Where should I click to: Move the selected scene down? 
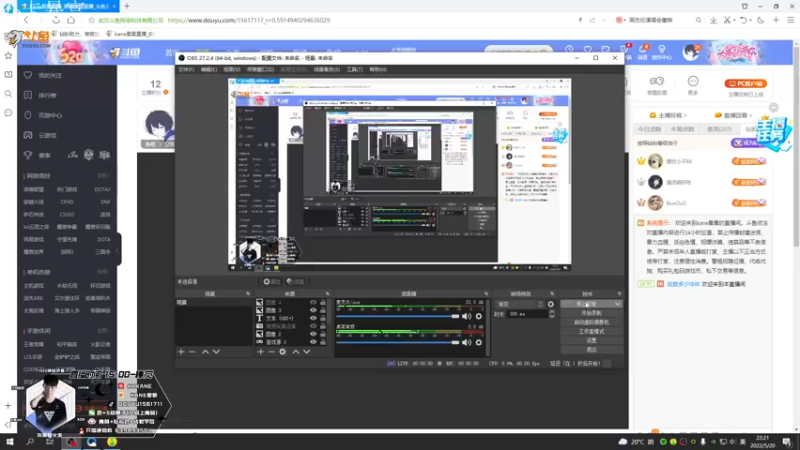pos(216,352)
